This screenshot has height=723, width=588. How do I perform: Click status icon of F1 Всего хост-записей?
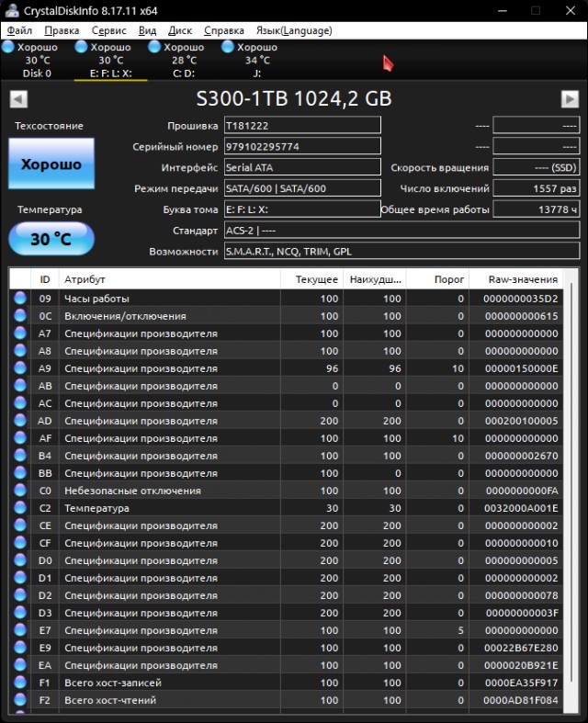[20, 683]
